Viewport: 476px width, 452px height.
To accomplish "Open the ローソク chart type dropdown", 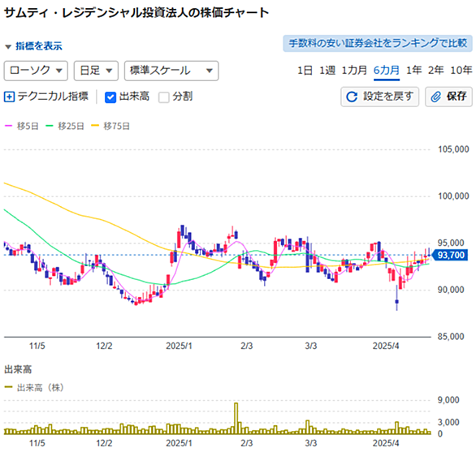I will (36, 71).
